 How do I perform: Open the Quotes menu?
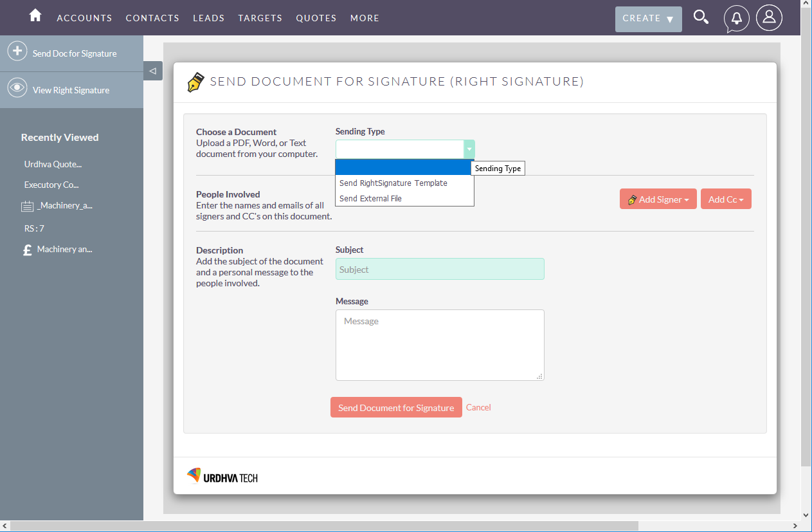316,18
